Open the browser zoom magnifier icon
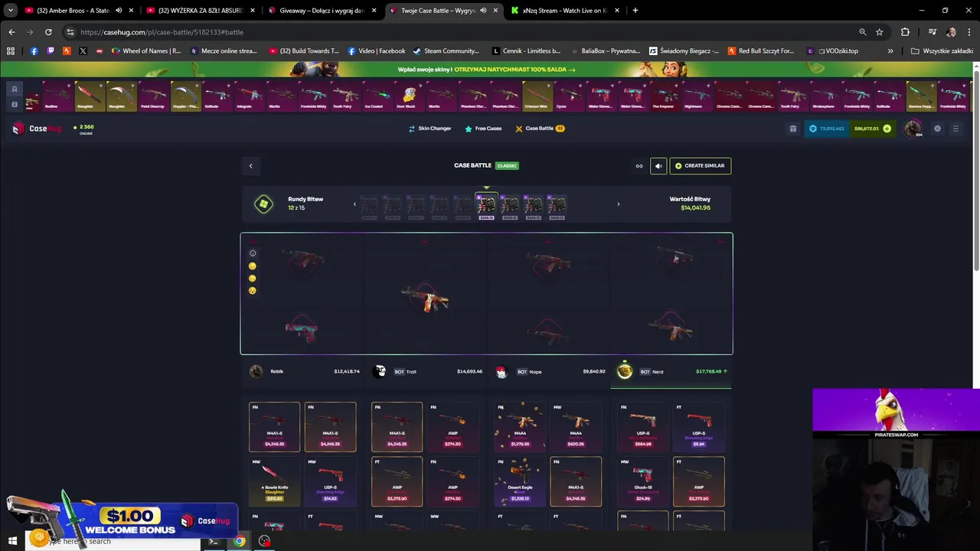The height and width of the screenshot is (551, 980). click(x=863, y=32)
